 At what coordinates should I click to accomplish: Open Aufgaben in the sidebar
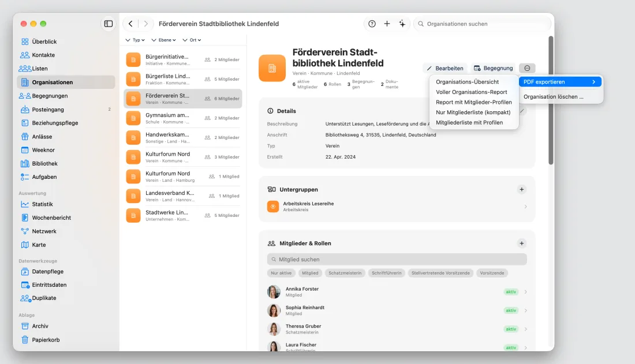[x=66, y=177]
